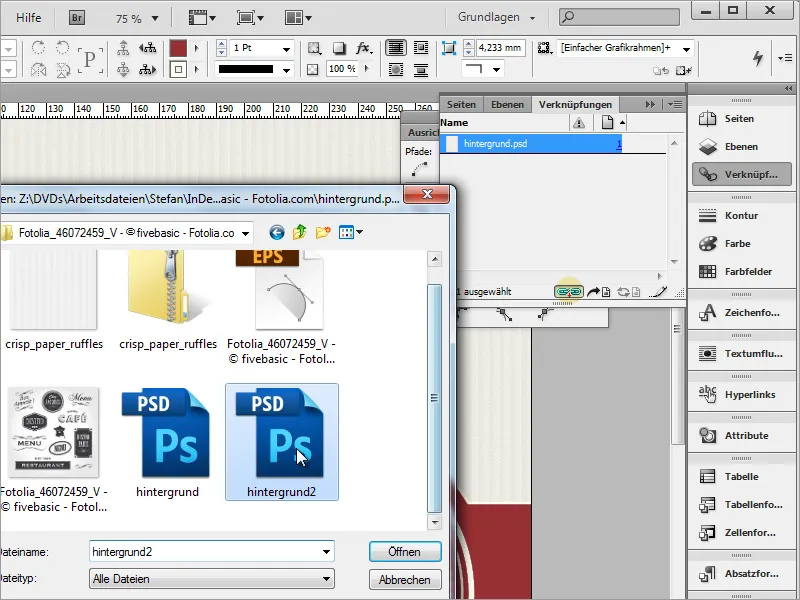This screenshot has width=800, height=600.
Task: Open the Farbfelder panel from dock
Action: pos(740,272)
